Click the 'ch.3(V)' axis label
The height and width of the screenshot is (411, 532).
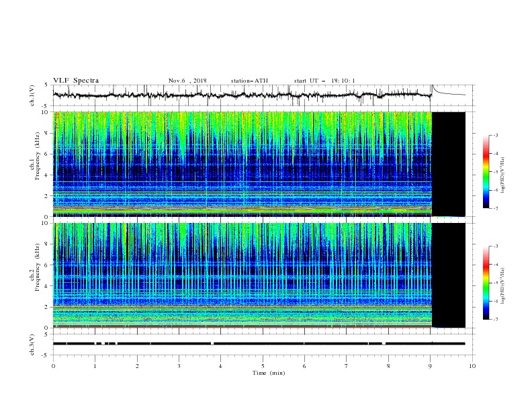point(32,345)
